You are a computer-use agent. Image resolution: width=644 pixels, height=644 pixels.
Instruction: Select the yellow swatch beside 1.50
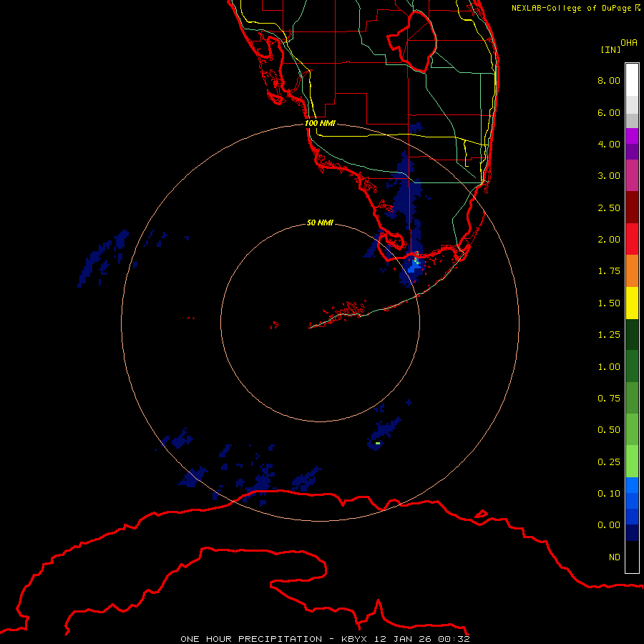pos(632,303)
